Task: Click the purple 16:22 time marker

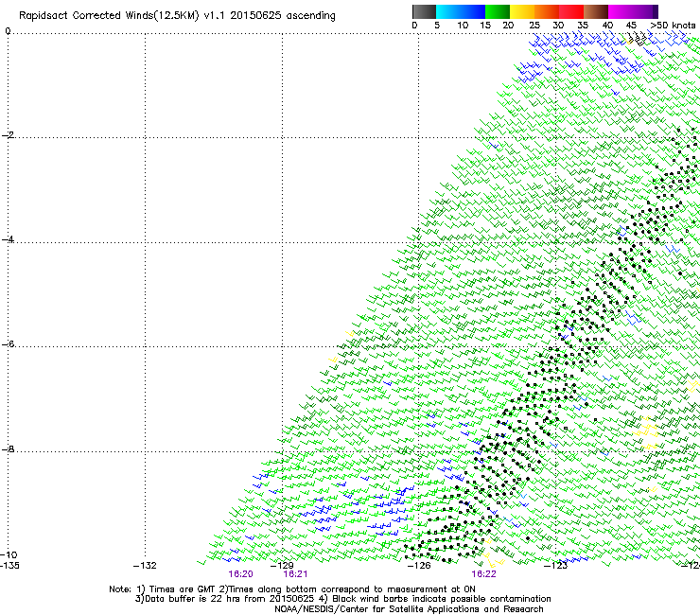Action: pos(484,574)
